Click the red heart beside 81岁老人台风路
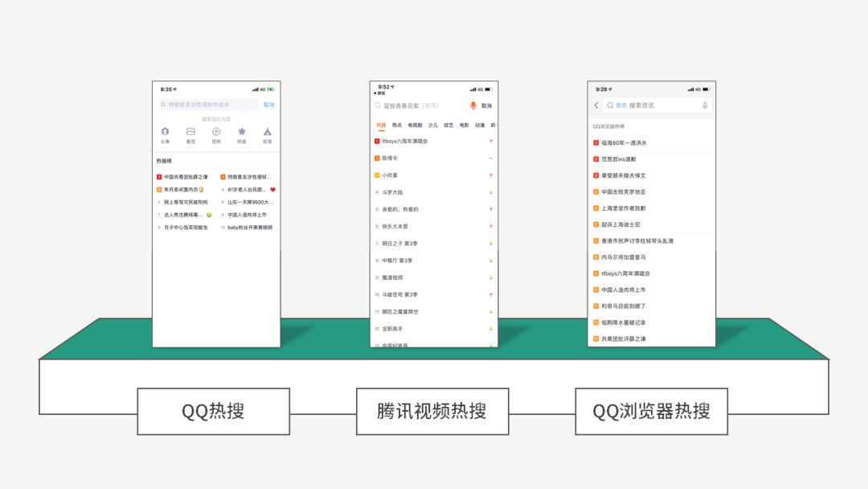The width and height of the screenshot is (868, 489). (273, 189)
